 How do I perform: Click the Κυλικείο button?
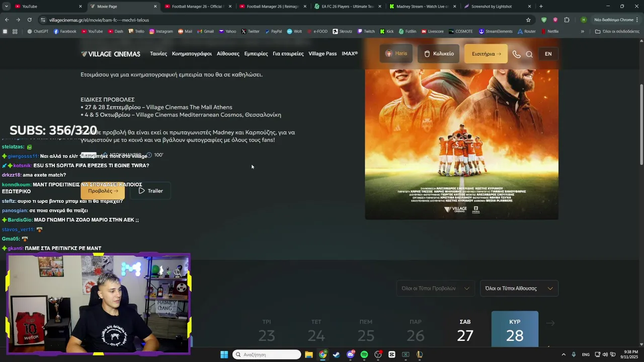point(439,54)
